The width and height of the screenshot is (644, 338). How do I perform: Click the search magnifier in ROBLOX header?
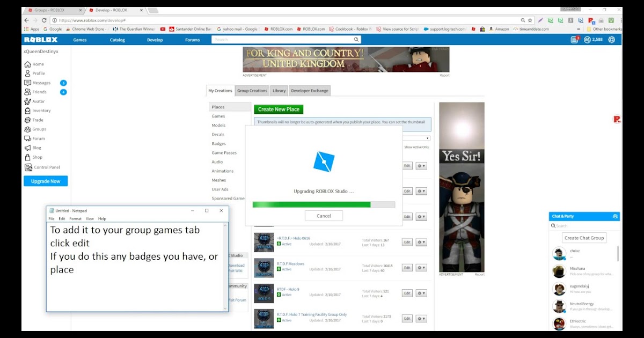click(x=356, y=40)
